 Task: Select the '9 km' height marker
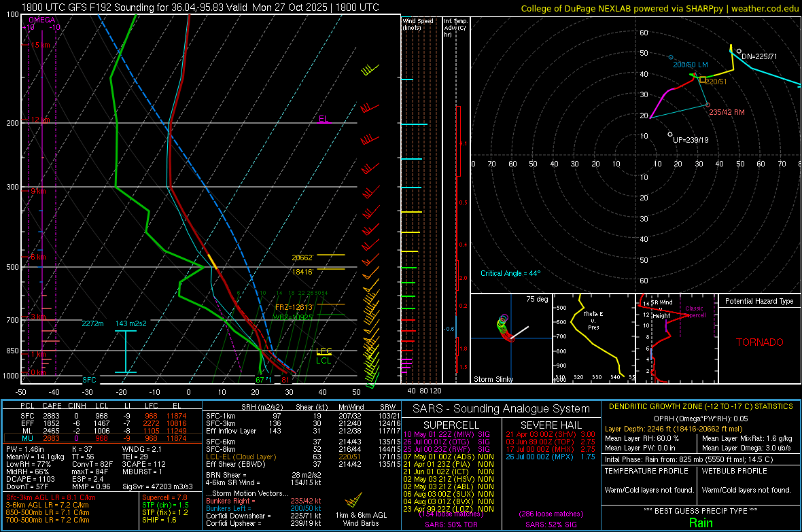coord(38,191)
